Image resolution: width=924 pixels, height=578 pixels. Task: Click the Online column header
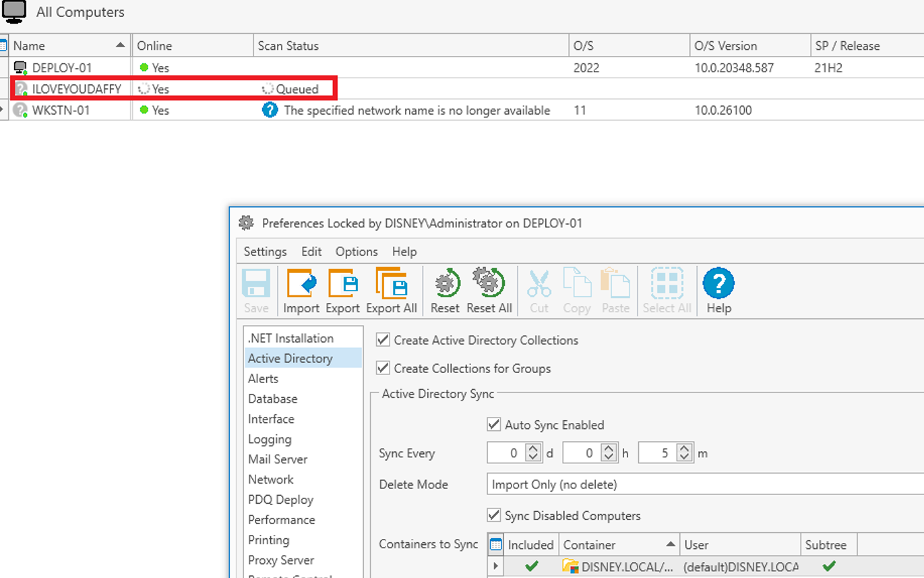click(192, 46)
